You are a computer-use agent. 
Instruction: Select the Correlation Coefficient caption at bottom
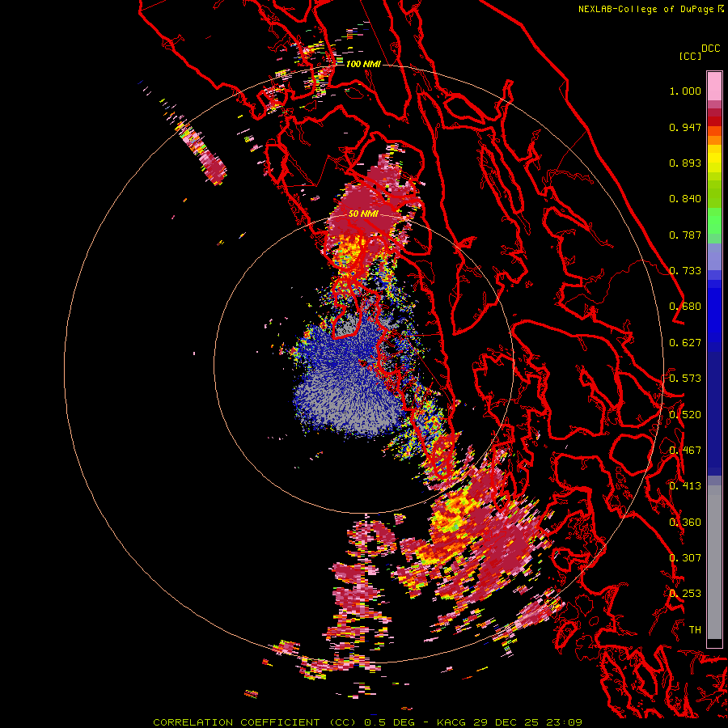(368, 722)
